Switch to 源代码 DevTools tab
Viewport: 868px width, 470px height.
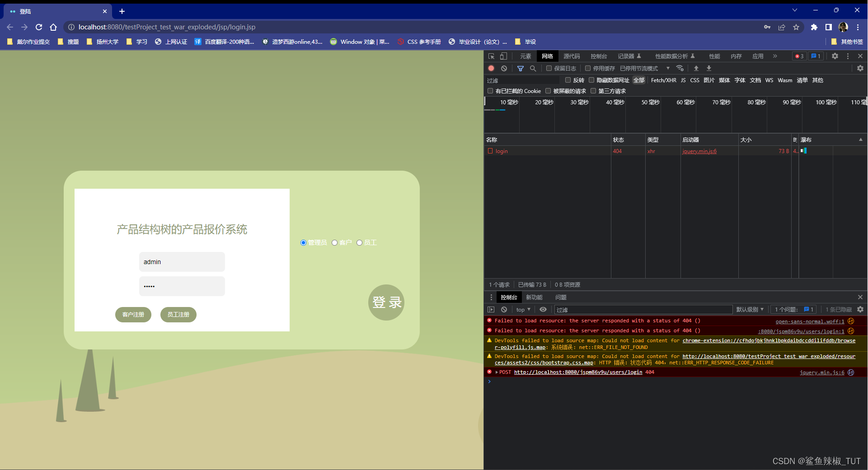(x=572, y=56)
